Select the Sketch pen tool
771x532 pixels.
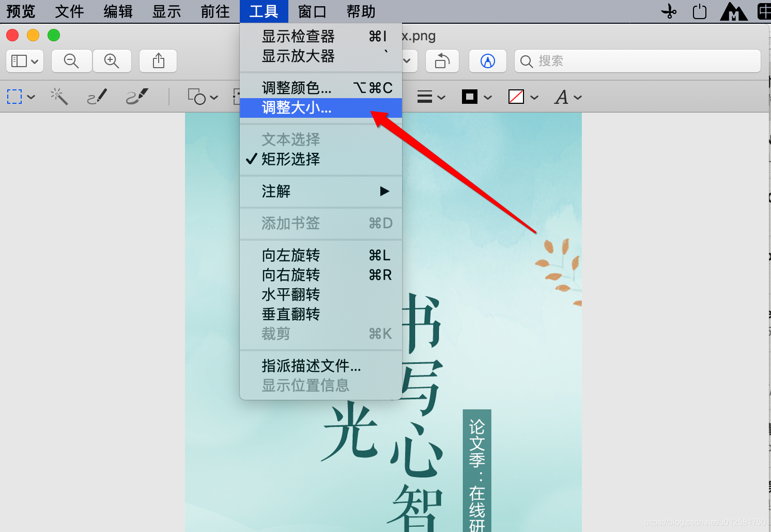pyautogui.click(x=97, y=97)
